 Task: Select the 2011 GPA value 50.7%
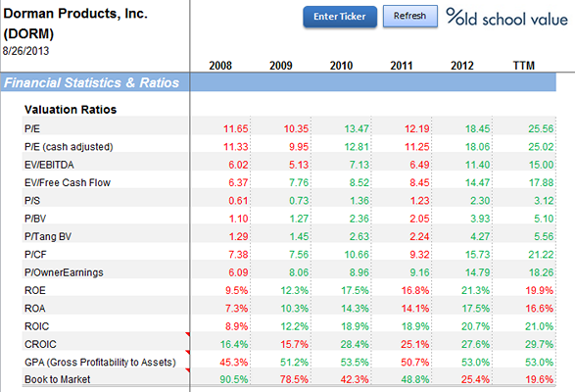point(414,363)
